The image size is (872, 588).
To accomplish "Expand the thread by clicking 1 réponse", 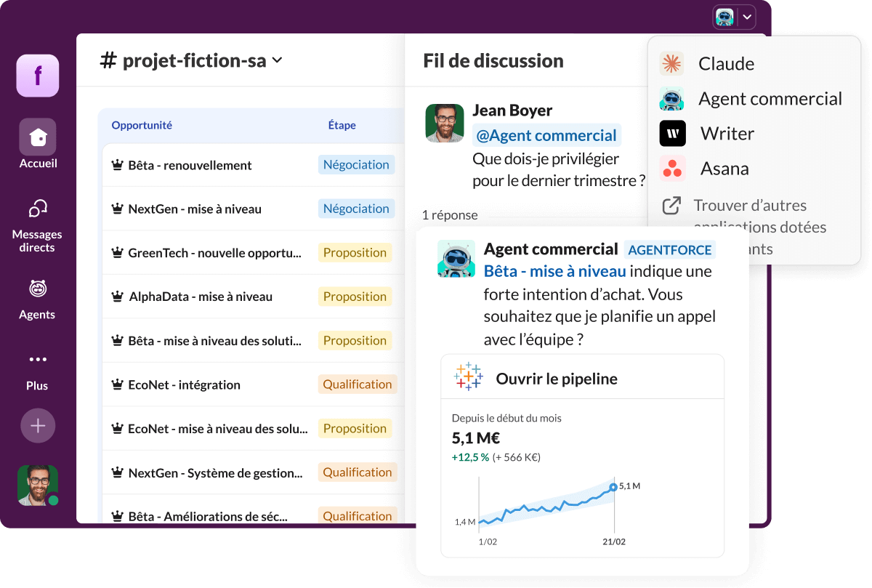I will pos(451,214).
